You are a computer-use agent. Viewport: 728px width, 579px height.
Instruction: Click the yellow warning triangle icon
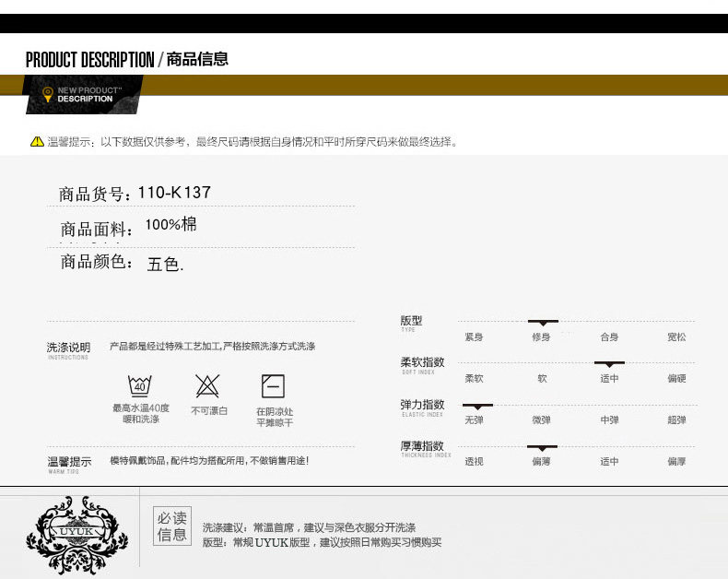37,141
